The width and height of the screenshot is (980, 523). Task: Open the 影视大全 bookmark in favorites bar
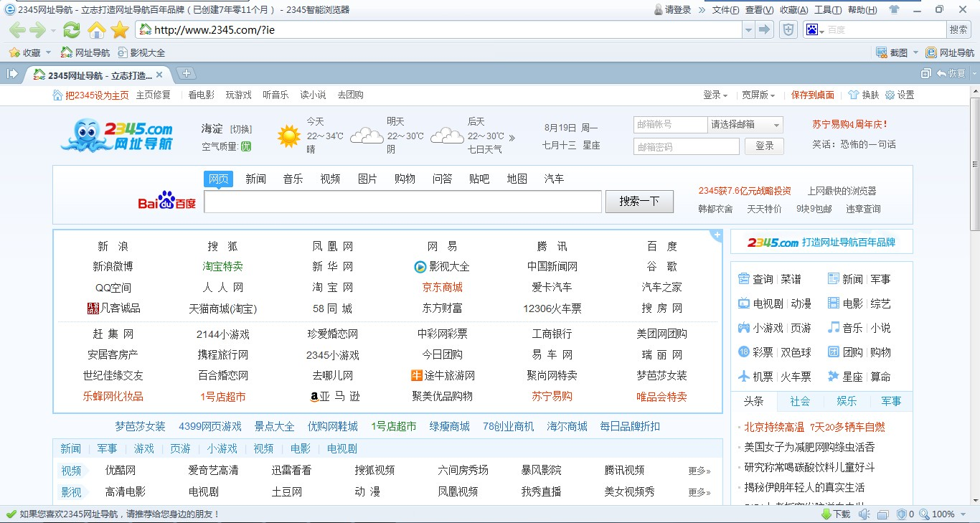pyautogui.click(x=141, y=52)
